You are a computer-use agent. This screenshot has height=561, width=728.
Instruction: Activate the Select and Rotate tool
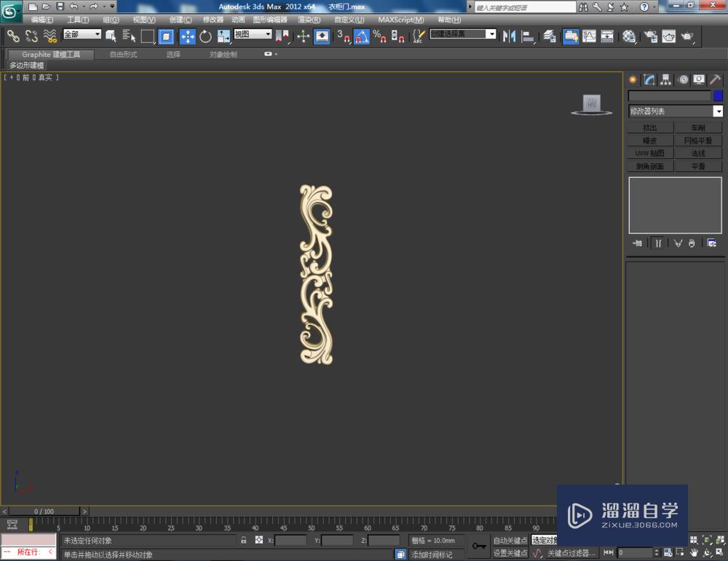(205, 36)
